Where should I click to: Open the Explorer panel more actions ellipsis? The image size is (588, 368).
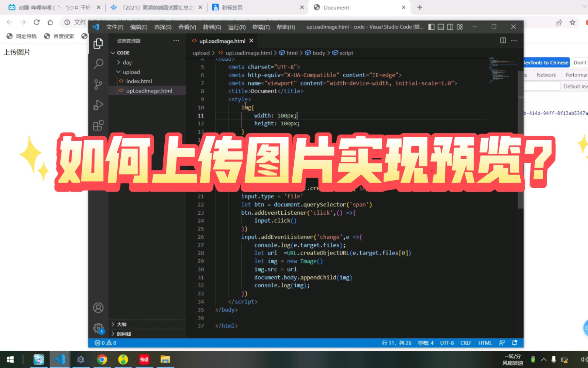(x=176, y=41)
